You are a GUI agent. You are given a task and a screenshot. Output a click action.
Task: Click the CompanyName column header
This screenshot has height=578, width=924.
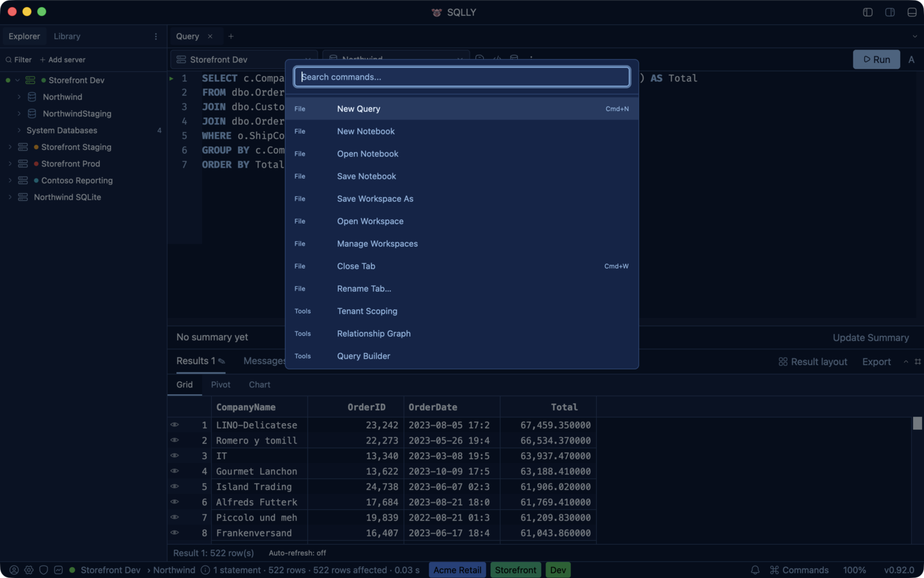[x=259, y=407]
